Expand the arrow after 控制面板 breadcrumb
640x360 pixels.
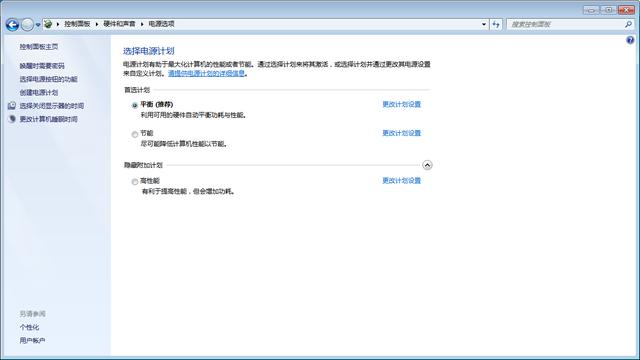click(x=97, y=24)
